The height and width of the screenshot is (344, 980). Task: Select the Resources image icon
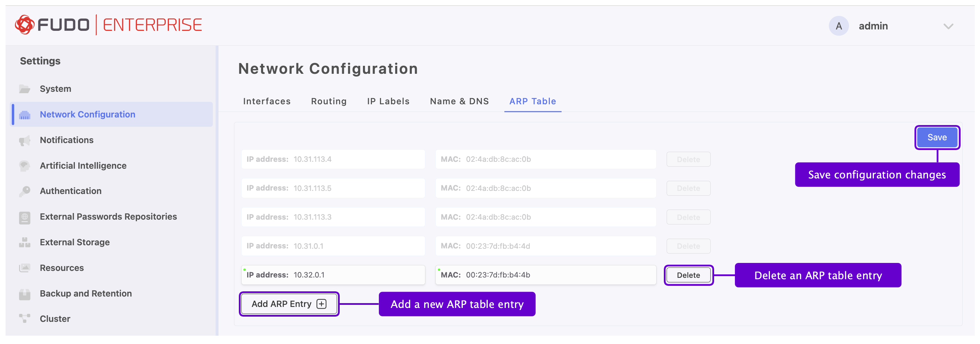[25, 268]
